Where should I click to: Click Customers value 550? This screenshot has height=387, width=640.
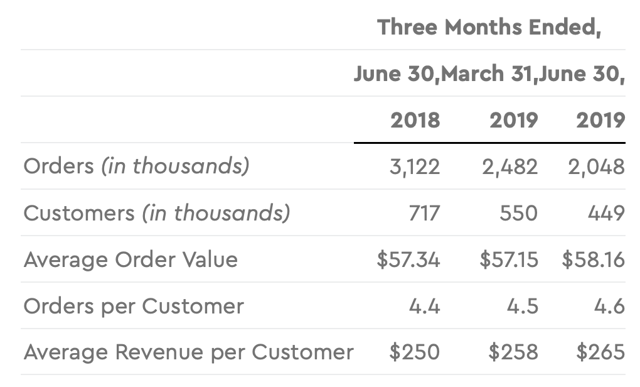[x=519, y=213]
